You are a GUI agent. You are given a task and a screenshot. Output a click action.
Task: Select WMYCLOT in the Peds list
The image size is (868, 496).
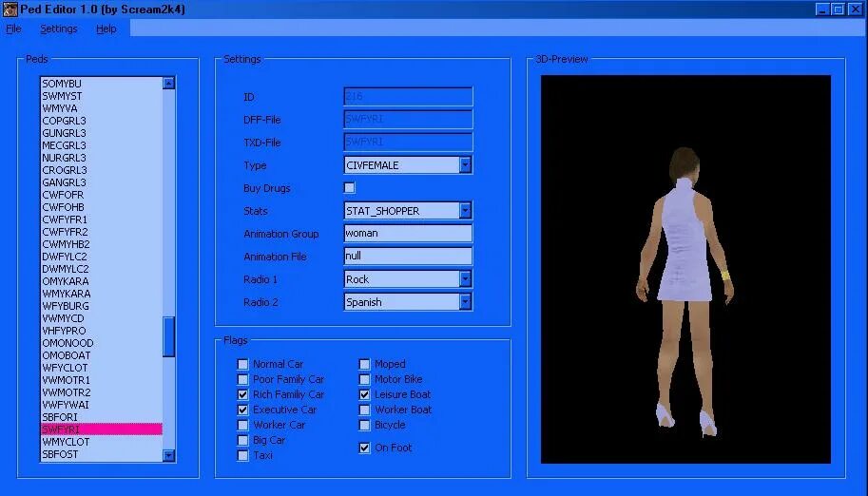[102, 442]
